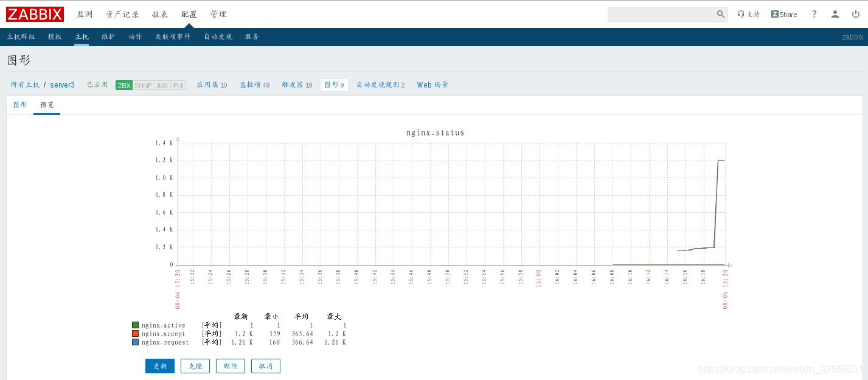Image resolution: width=868 pixels, height=380 pixels.
Task: Click the 365.64 average value
Action: tap(302, 334)
